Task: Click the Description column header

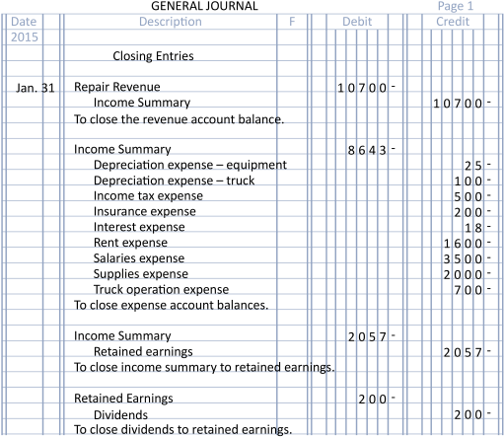Action: (x=171, y=22)
